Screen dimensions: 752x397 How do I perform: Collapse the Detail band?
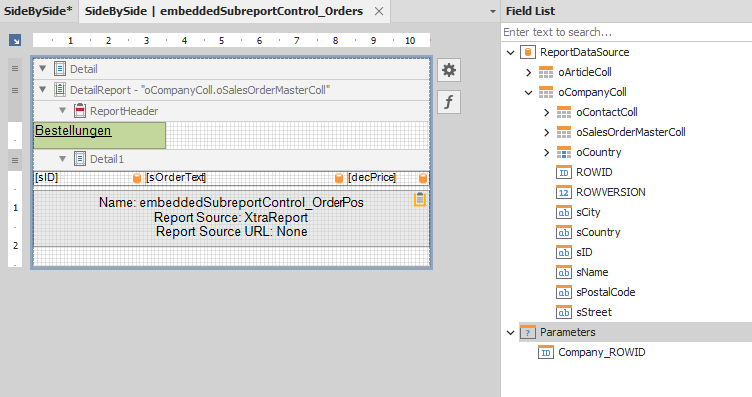pyautogui.click(x=43, y=69)
